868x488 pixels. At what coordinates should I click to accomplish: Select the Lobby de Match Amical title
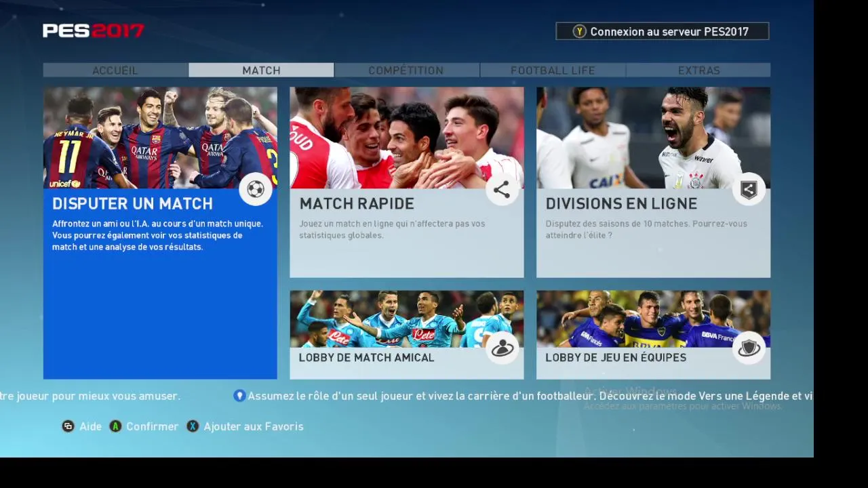click(x=366, y=357)
